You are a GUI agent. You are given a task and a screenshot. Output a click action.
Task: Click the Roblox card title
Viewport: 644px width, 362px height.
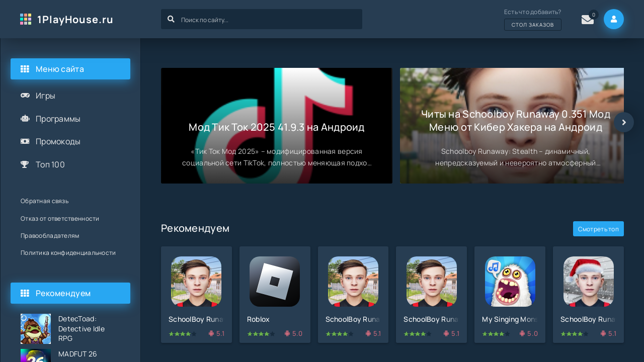point(258,319)
